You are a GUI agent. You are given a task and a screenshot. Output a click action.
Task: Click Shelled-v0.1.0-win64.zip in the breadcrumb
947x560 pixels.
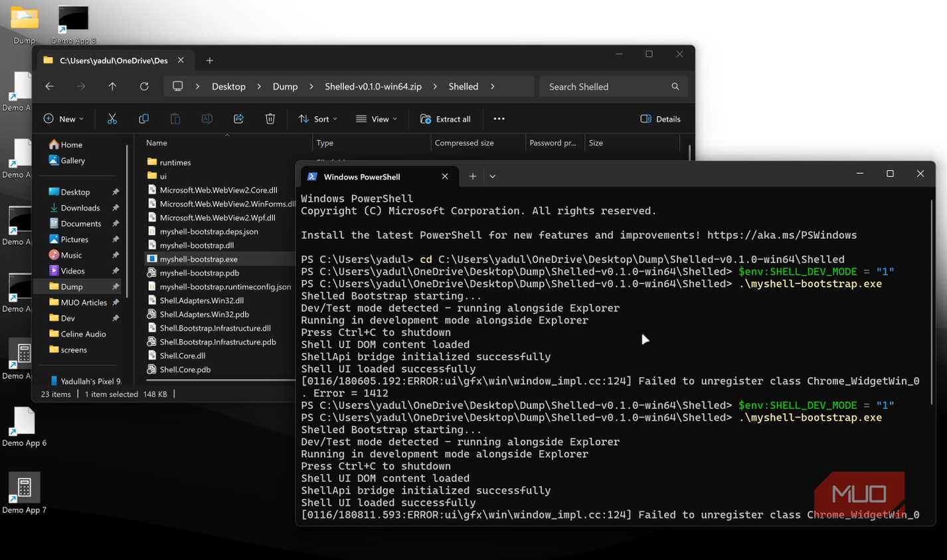tap(373, 86)
